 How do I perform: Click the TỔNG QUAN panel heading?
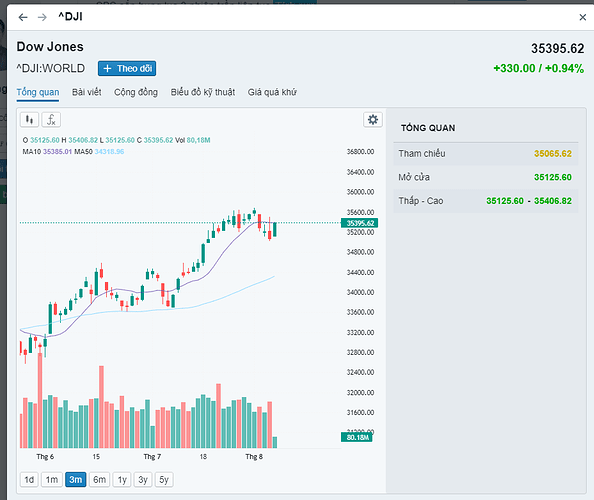(x=428, y=128)
